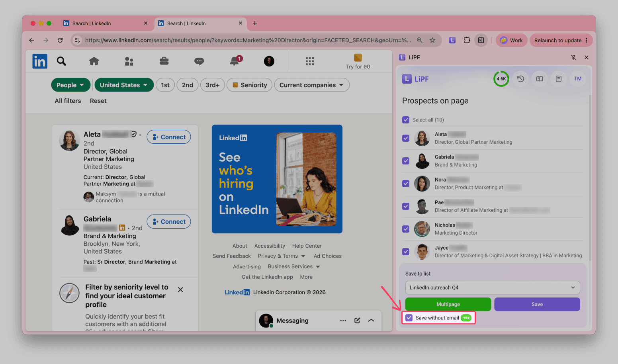Open the LiPF book guide icon

(540, 79)
